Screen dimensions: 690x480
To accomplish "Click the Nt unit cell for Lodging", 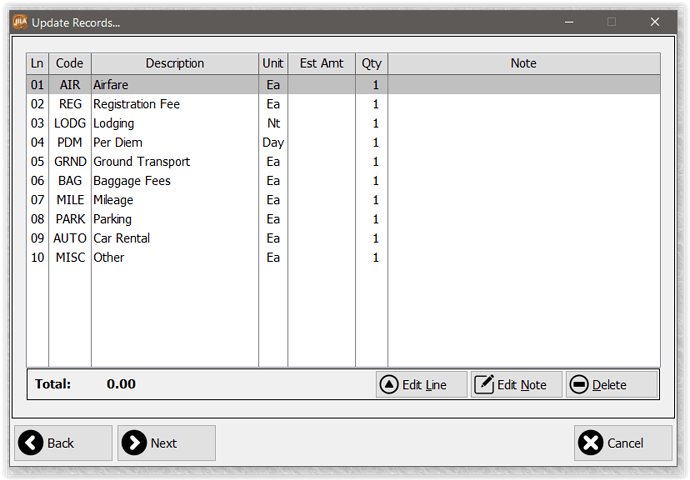I will click(x=273, y=123).
